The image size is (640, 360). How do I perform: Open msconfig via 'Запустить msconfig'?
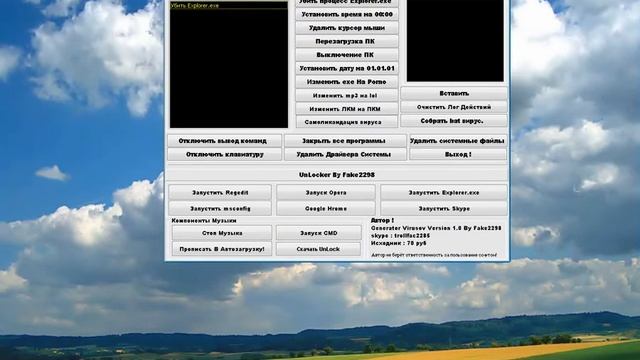point(220,208)
